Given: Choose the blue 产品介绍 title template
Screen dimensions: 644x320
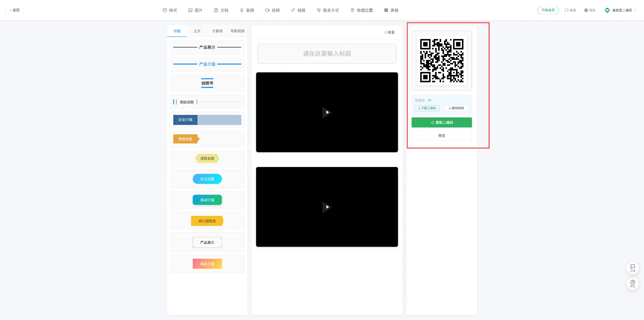Looking at the screenshot, I should coord(207,64).
